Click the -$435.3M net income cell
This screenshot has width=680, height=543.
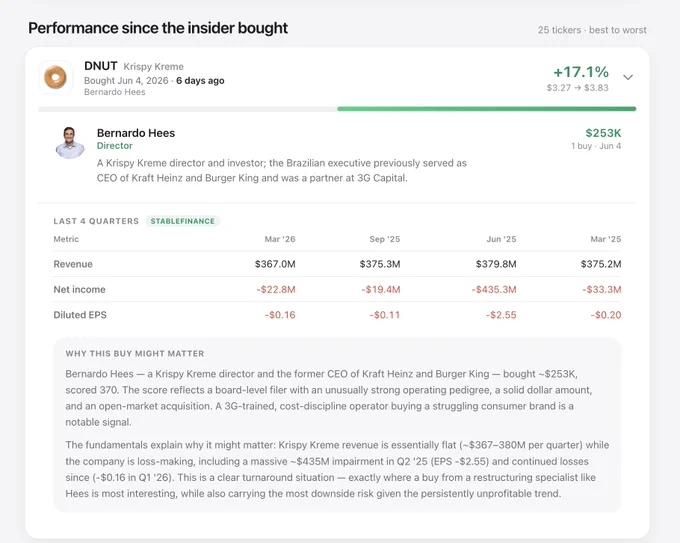click(x=494, y=290)
